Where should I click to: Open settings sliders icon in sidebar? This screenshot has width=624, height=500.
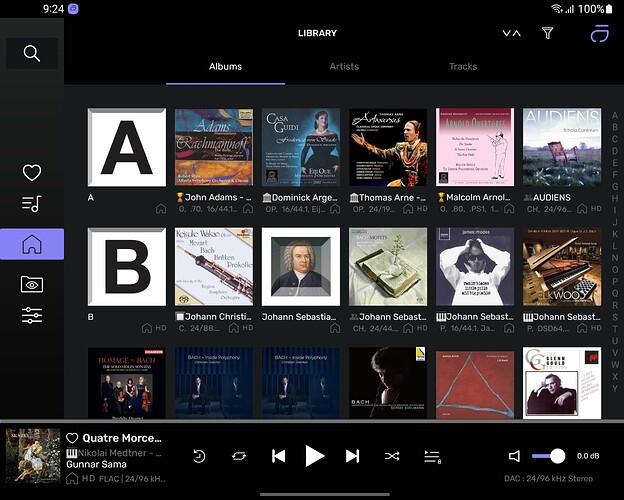pyautogui.click(x=32, y=315)
